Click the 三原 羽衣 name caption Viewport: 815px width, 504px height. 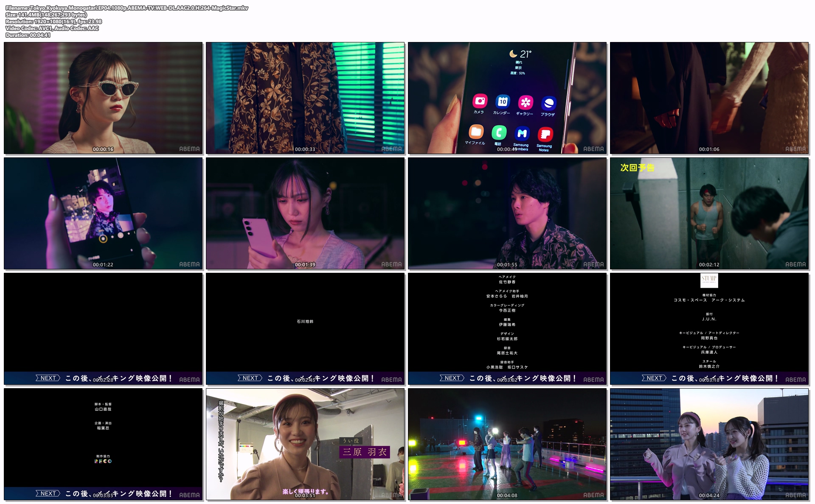(365, 452)
